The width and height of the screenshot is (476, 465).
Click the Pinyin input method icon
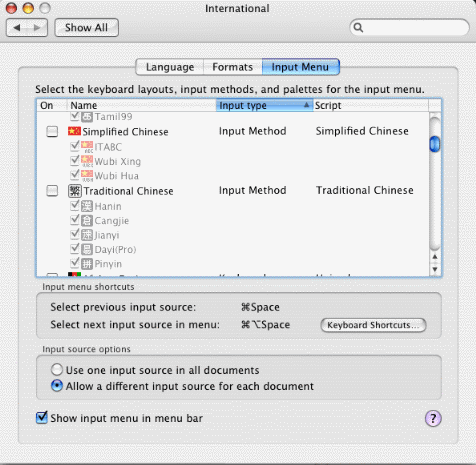pos(87,264)
